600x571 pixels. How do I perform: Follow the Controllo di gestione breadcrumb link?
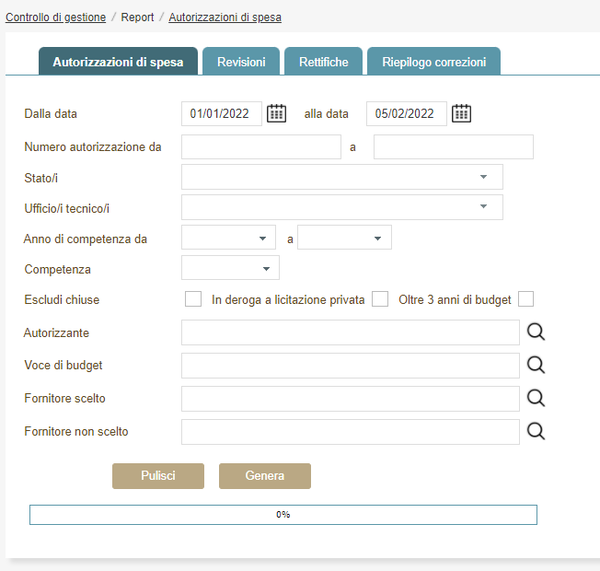56,17
